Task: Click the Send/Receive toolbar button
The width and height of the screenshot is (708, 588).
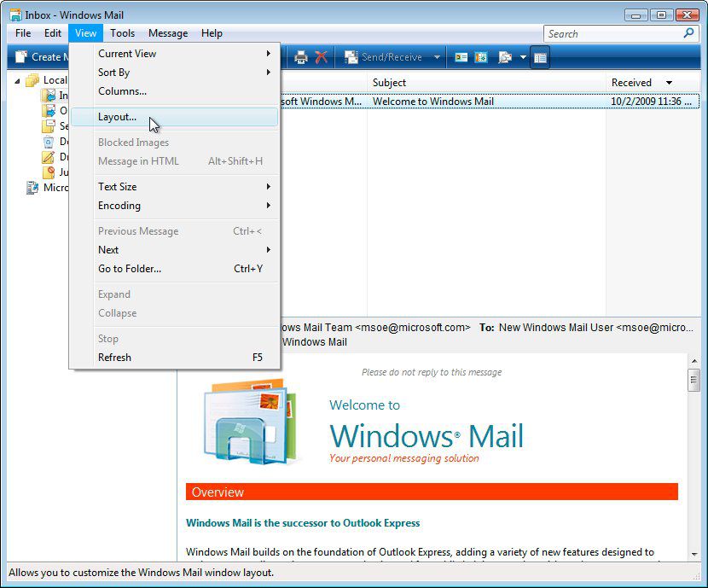Action: click(383, 57)
